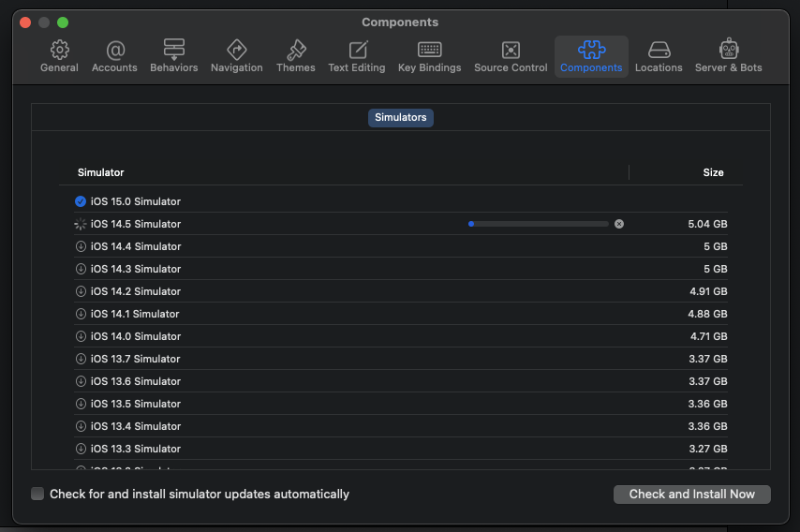Download the iOS 14.4 Simulator
800x532 pixels.
[81, 246]
